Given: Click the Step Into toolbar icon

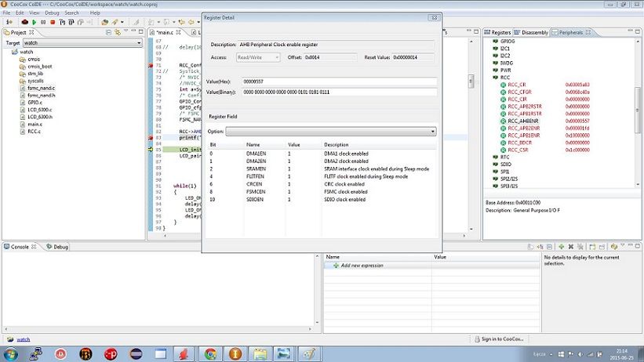Looking at the screenshot, I should (x=62, y=22).
